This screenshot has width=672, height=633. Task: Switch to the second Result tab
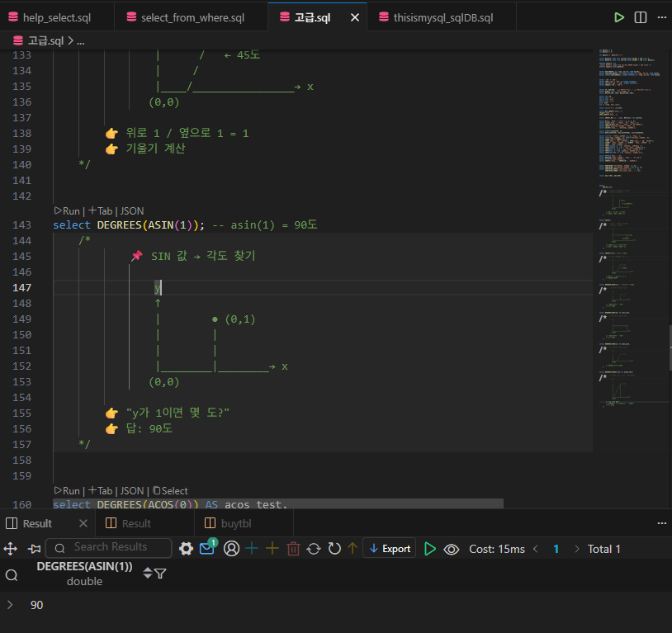(x=136, y=523)
